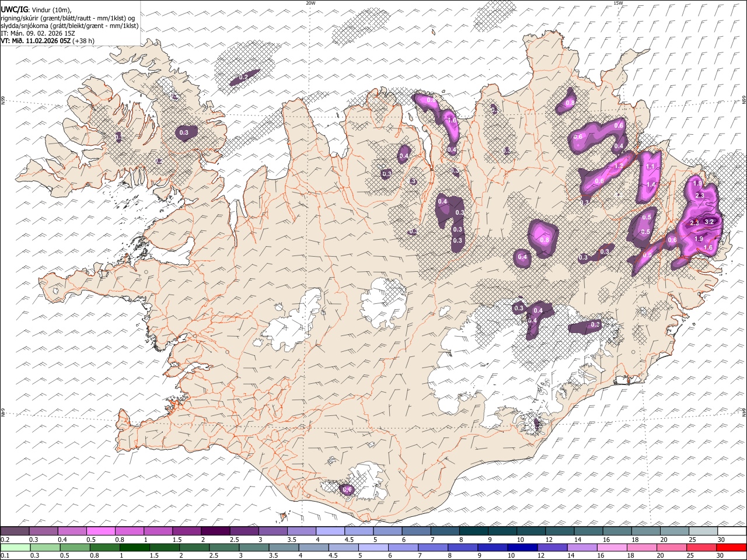Click the 18 grey-green swatch in upper legend row

pyautogui.click(x=645, y=531)
